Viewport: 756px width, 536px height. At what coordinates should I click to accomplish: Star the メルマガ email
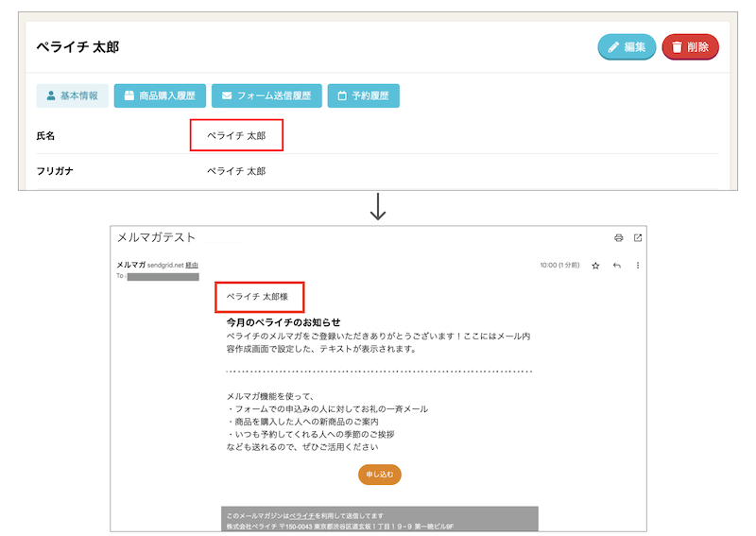(x=595, y=266)
